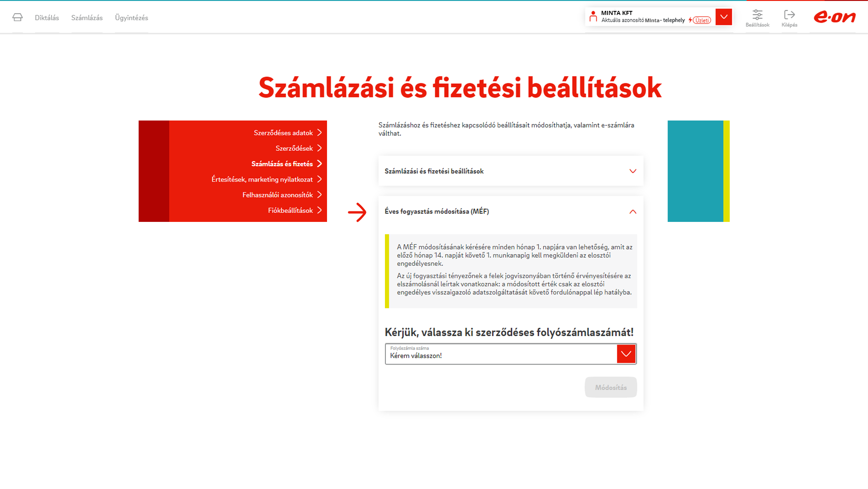Open the Számlázás menu

coord(87,18)
